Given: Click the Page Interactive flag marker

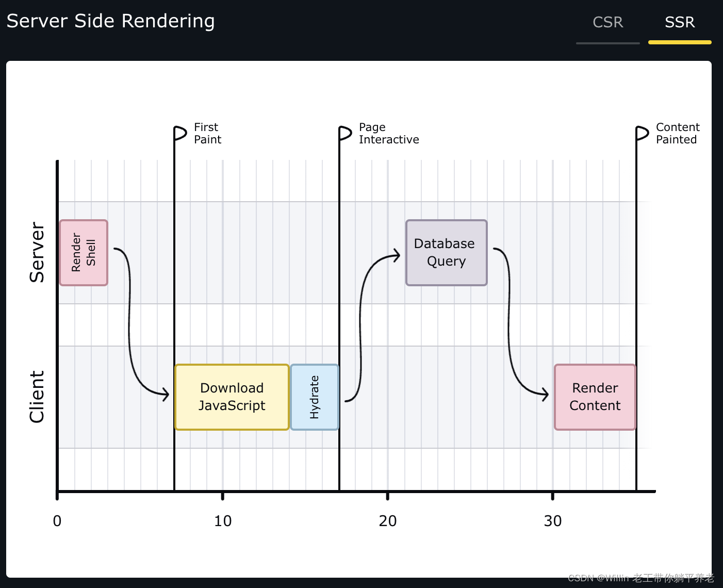Looking at the screenshot, I should (345, 133).
